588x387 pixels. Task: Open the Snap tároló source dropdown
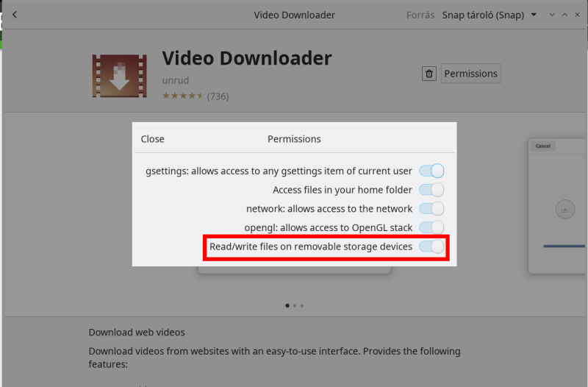(x=490, y=15)
